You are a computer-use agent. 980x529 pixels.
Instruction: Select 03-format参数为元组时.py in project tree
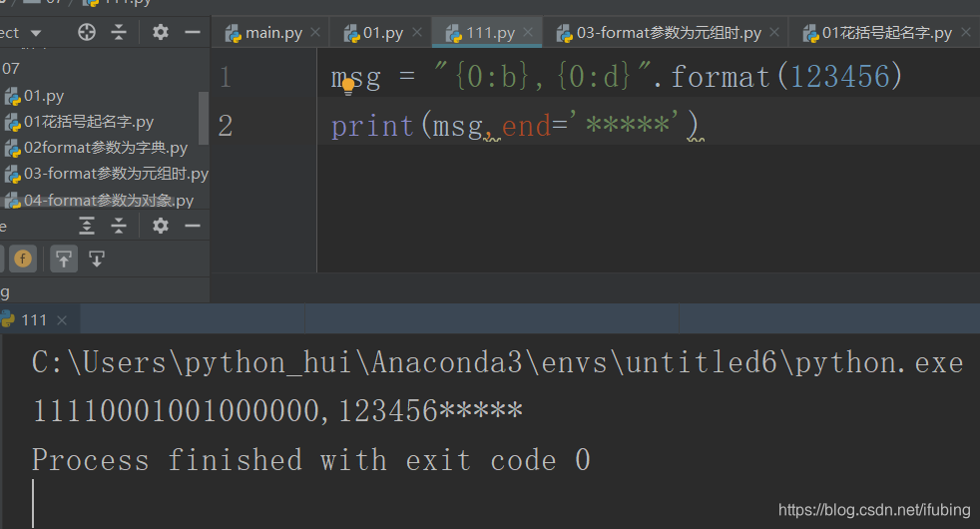pyautogui.click(x=116, y=174)
